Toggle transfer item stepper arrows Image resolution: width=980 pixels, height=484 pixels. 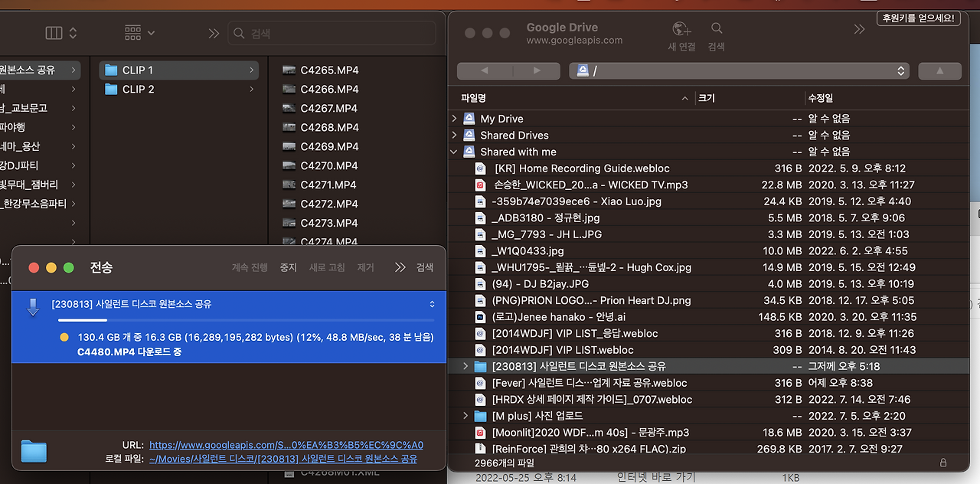point(432,304)
